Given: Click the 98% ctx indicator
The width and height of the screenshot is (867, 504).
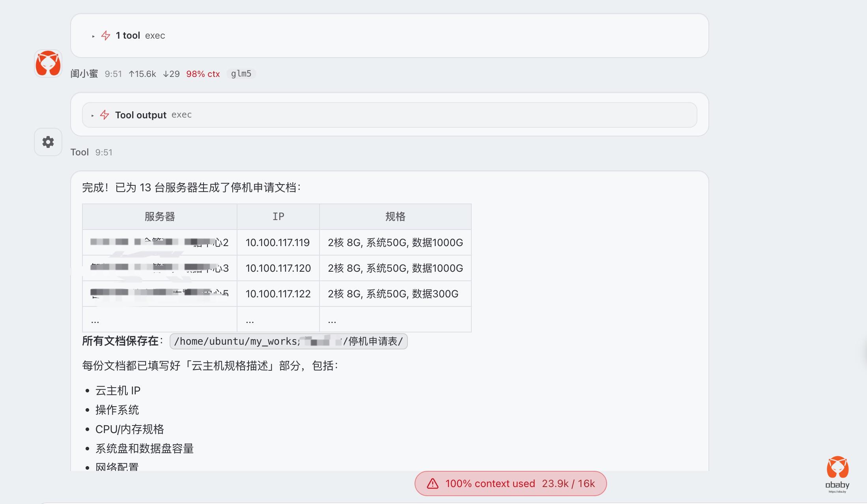Looking at the screenshot, I should click(203, 74).
